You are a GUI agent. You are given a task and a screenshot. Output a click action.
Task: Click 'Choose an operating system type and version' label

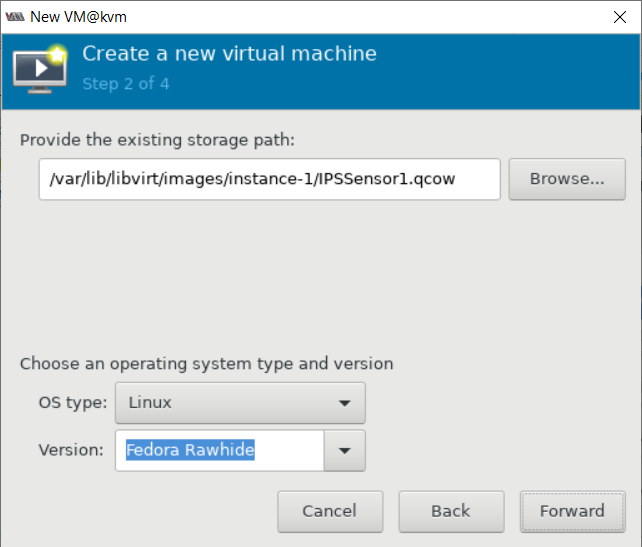pos(206,364)
